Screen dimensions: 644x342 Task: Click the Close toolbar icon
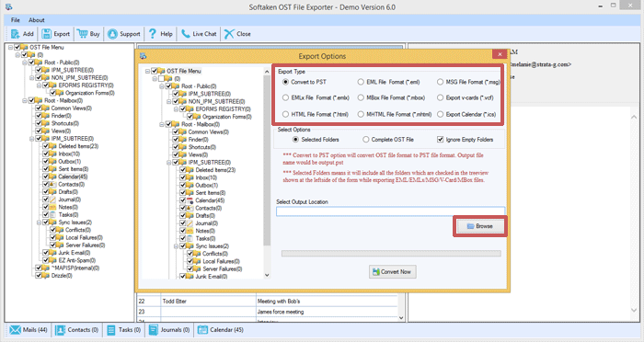229,34
